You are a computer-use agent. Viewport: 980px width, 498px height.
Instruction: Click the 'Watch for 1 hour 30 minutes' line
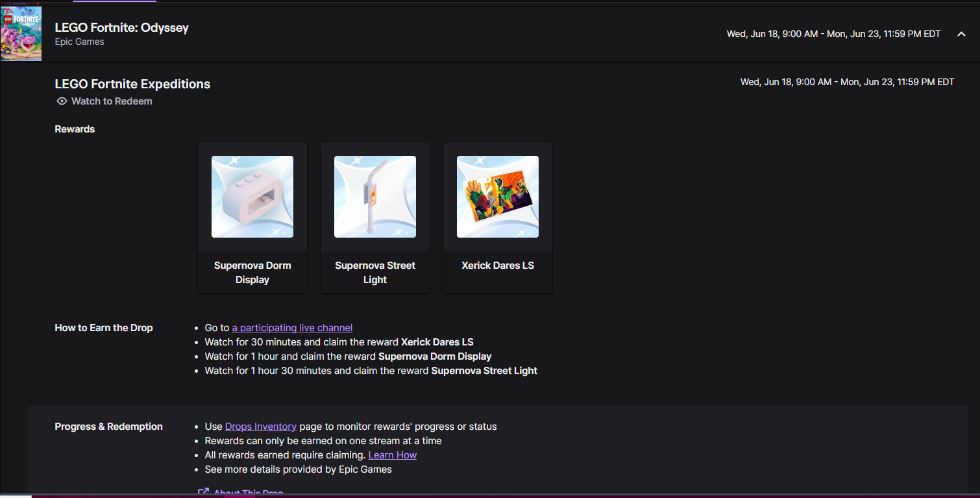pyautogui.click(x=371, y=371)
